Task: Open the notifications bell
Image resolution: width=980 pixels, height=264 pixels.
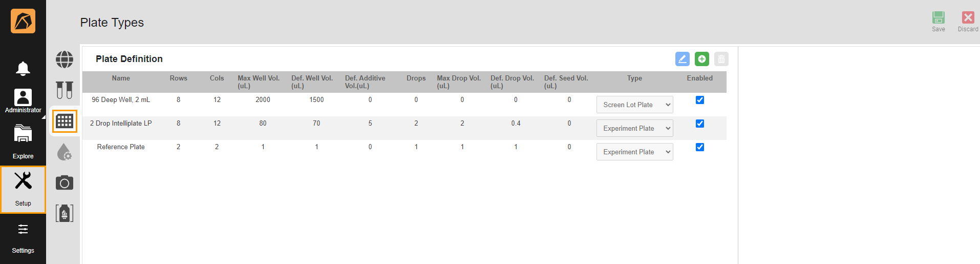Action: [23, 68]
